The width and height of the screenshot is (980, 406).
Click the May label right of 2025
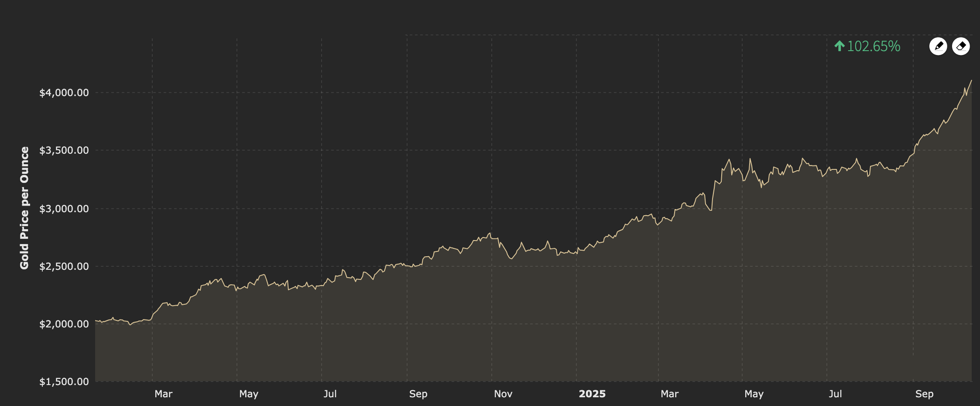pyautogui.click(x=754, y=394)
